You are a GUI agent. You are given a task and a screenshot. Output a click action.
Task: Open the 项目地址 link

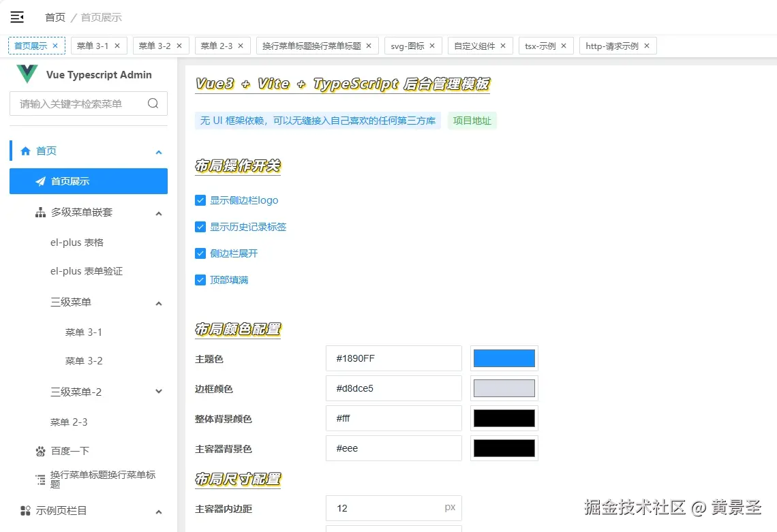click(472, 121)
